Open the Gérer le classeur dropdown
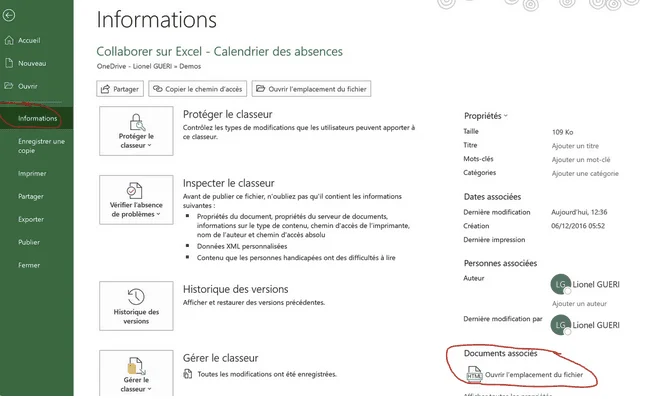 (x=136, y=373)
